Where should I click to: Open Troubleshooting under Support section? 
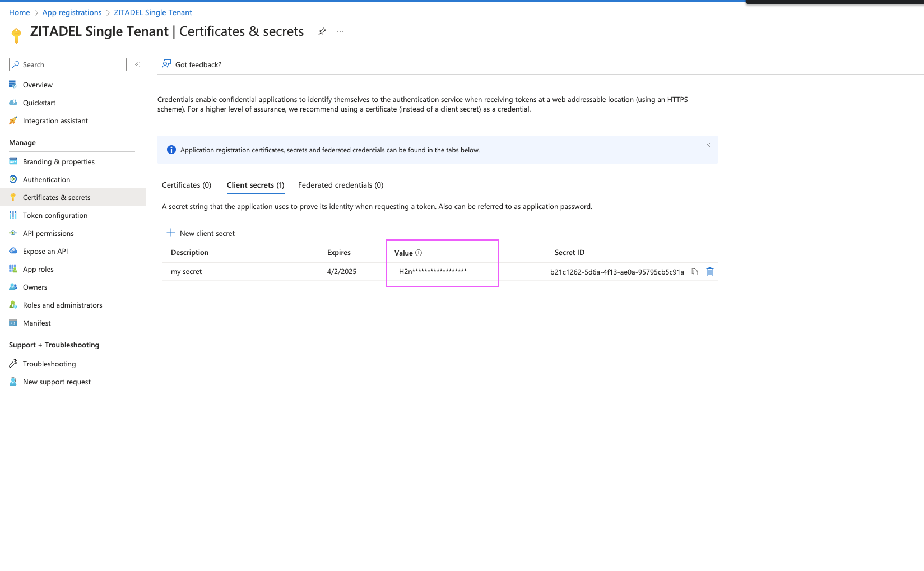(49, 364)
